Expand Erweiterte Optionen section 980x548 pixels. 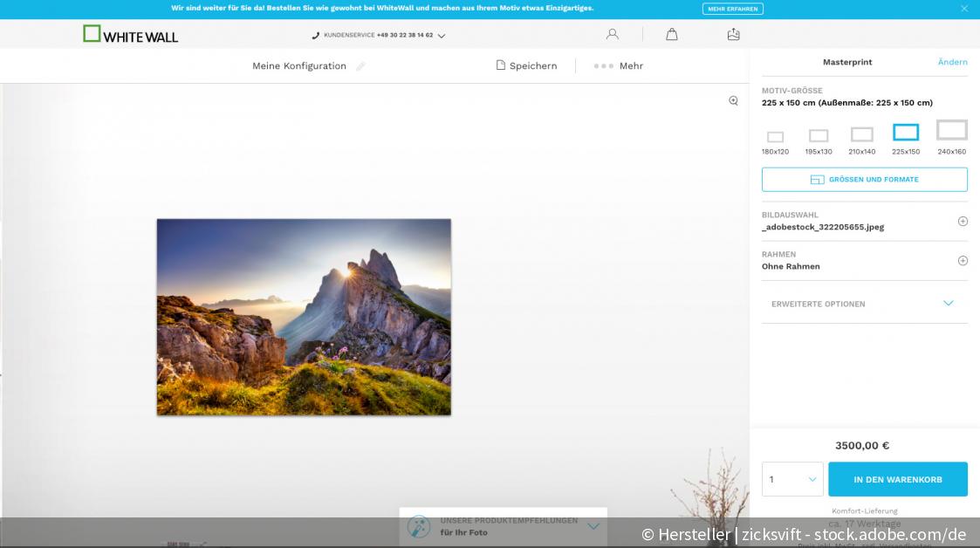pyautogui.click(x=948, y=304)
